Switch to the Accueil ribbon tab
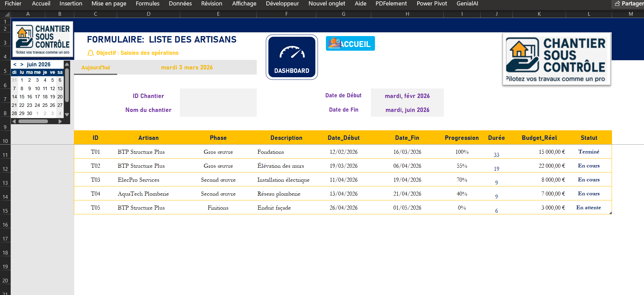The width and height of the screenshot is (644, 295). (41, 3)
